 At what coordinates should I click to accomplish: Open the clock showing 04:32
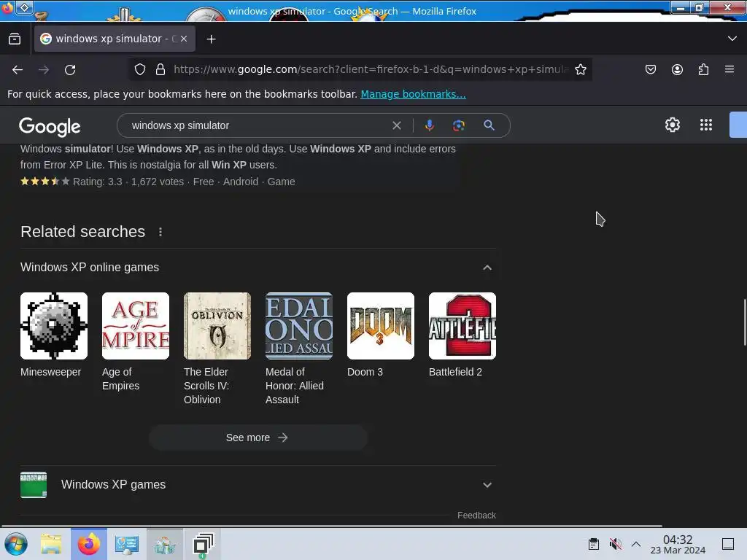click(x=678, y=544)
